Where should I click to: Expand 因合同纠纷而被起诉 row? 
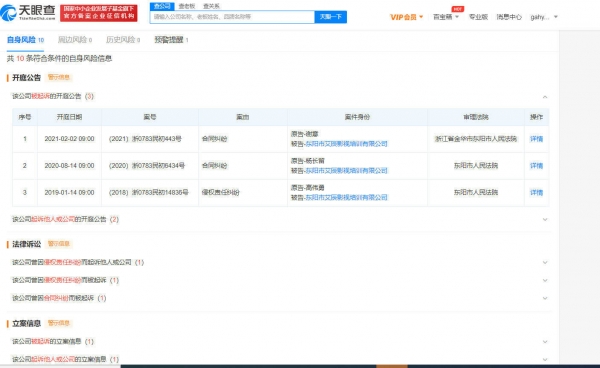click(x=545, y=298)
